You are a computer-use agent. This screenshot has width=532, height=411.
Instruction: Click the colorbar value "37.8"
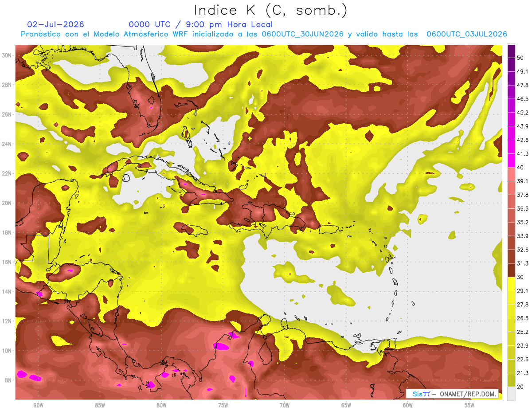[x=522, y=195]
